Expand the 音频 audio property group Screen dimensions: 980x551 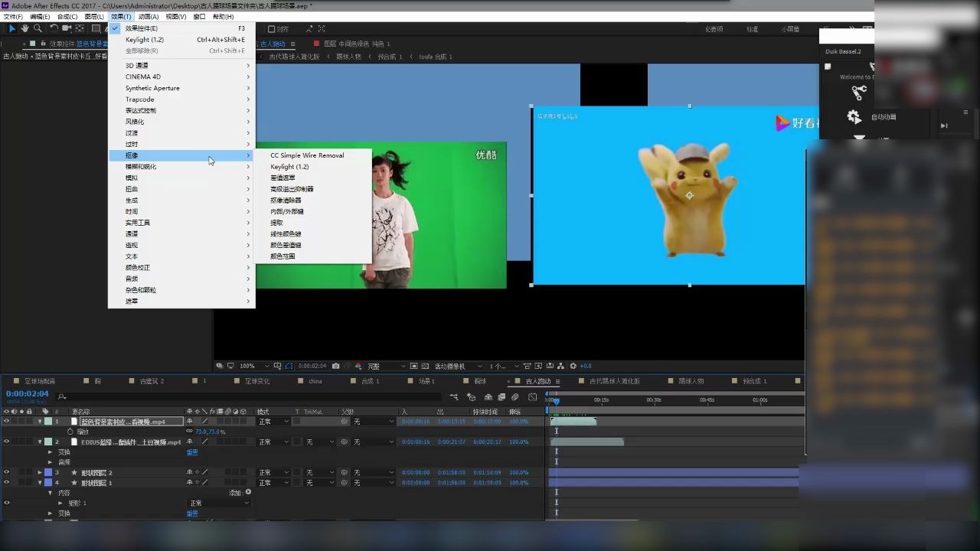51,462
